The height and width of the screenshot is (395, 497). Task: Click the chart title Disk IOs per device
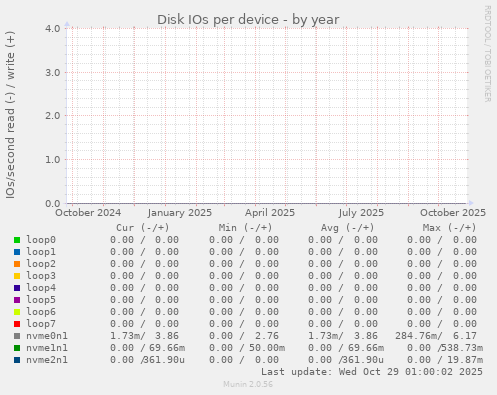[248, 20]
